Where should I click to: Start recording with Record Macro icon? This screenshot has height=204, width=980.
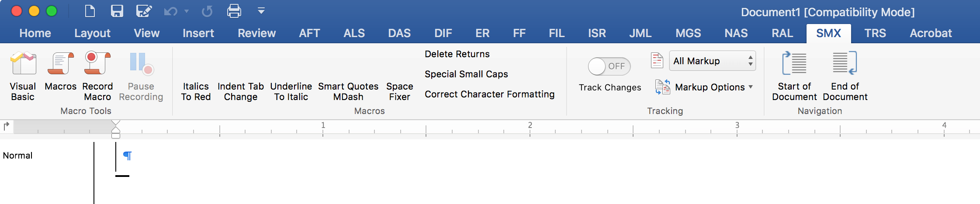(x=97, y=63)
